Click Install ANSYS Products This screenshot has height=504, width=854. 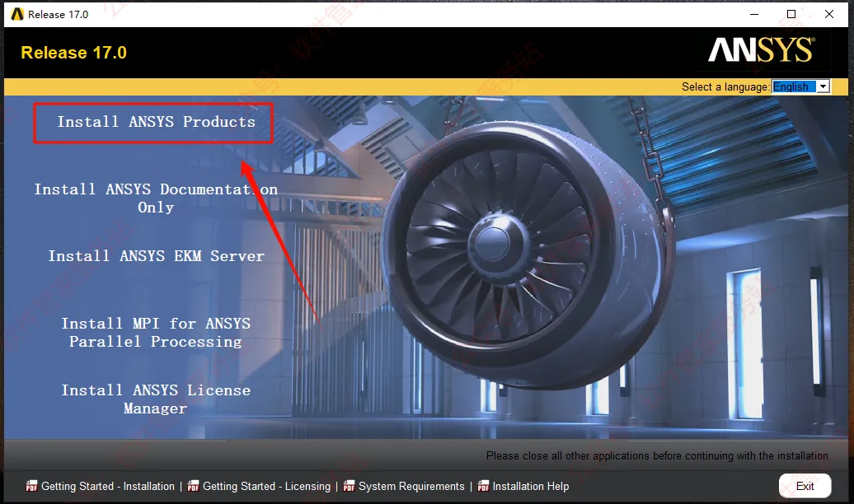(157, 122)
